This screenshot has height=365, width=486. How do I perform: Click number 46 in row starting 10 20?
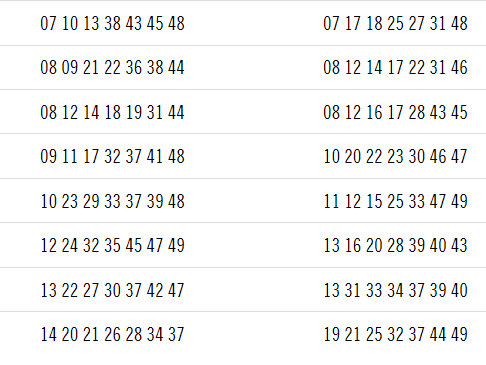[438, 156]
